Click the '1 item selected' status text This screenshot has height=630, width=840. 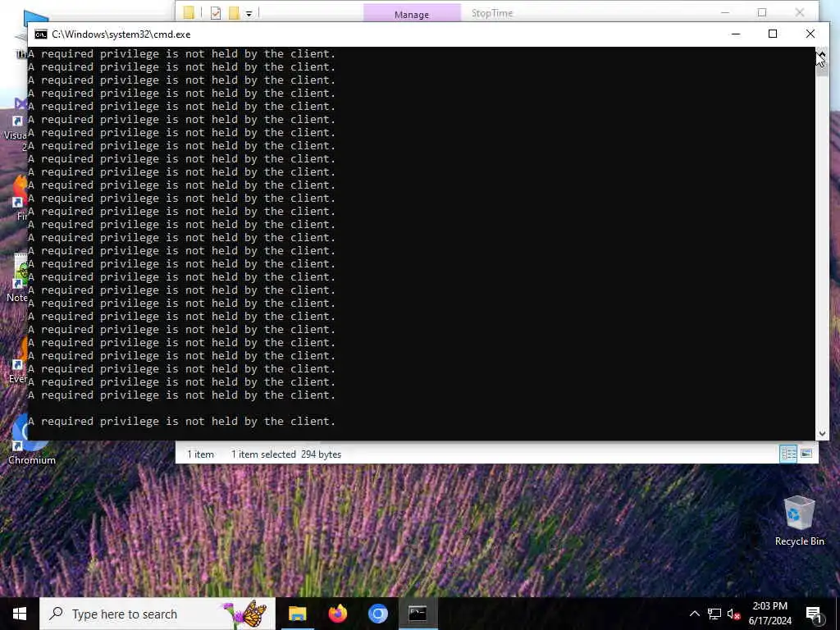coord(263,454)
